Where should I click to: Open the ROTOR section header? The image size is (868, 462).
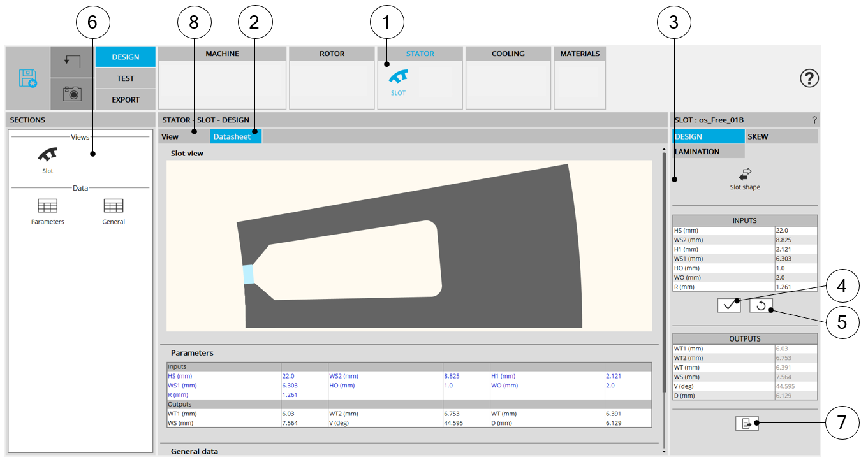click(x=332, y=54)
